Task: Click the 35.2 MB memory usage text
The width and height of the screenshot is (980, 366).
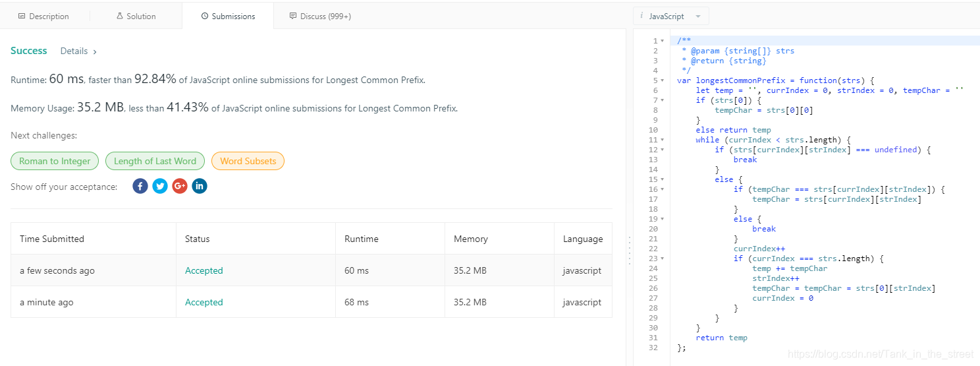Action: [x=100, y=107]
